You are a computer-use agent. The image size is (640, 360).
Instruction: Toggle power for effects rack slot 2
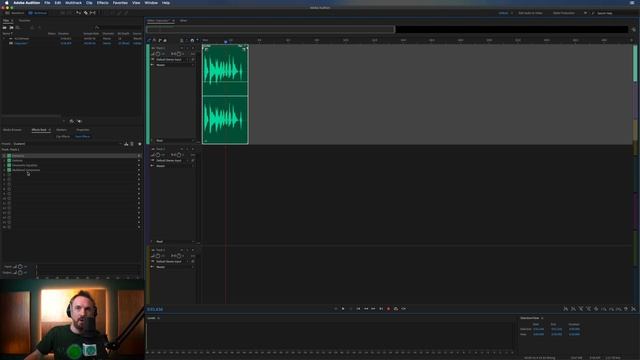9,160
